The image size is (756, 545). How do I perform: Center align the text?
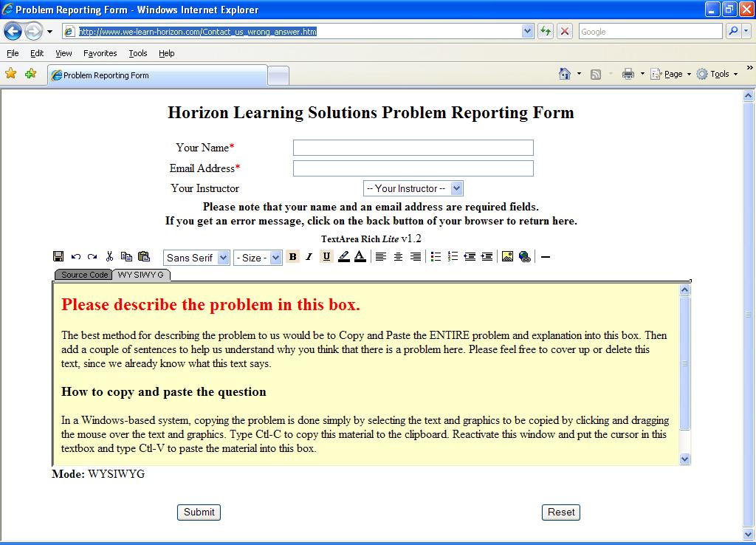398,257
